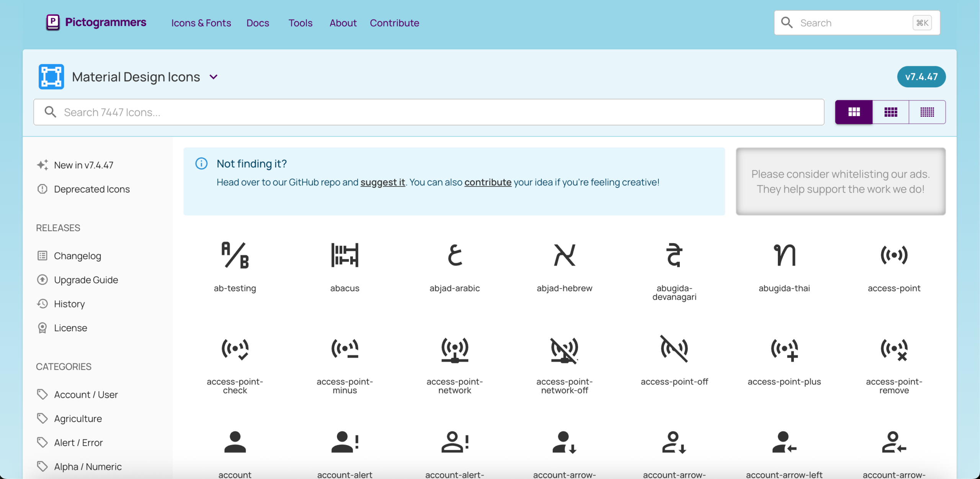
Task: Click the Material Design Icons title
Action: click(136, 77)
